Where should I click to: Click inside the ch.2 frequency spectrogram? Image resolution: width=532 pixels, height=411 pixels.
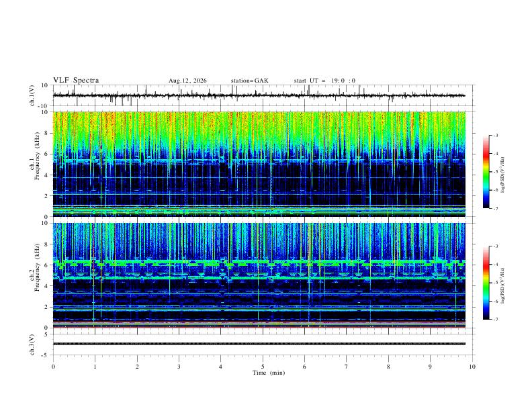tap(259, 275)
